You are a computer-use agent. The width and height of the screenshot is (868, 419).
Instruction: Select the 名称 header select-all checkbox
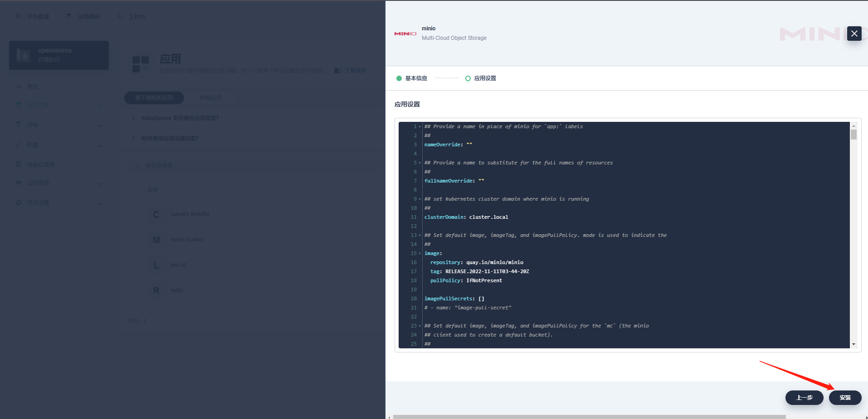tap(133, 190)
